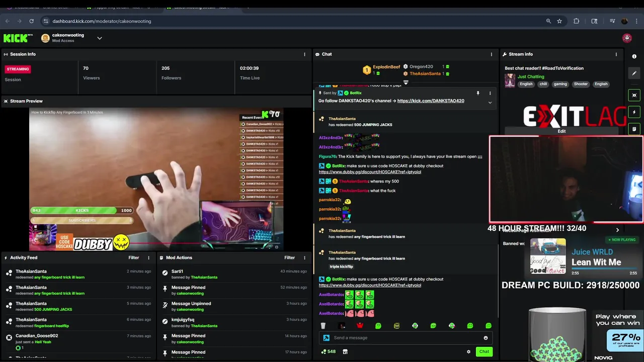This screenshot has height=362, width=644.
Task: Click the Send a message field
Action: [x=406, y=338]
